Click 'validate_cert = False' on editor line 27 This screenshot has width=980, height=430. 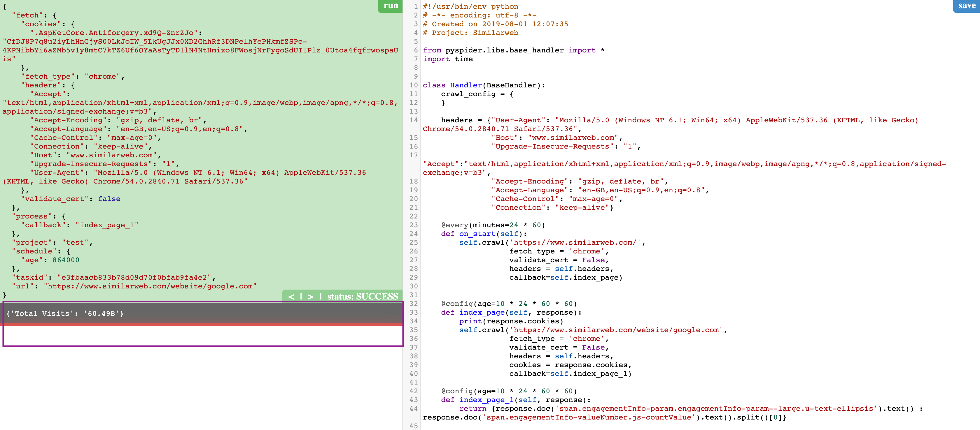559,260
